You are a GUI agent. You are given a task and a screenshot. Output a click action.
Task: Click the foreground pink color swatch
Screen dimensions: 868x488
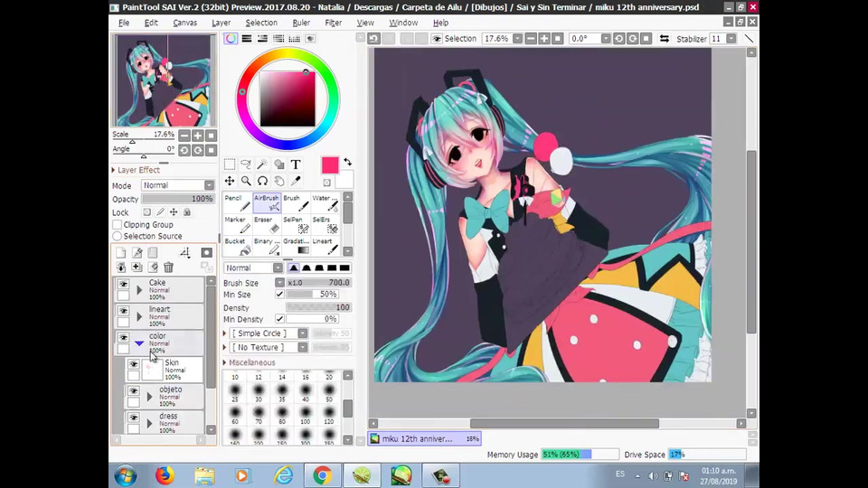tap(330, 164)
